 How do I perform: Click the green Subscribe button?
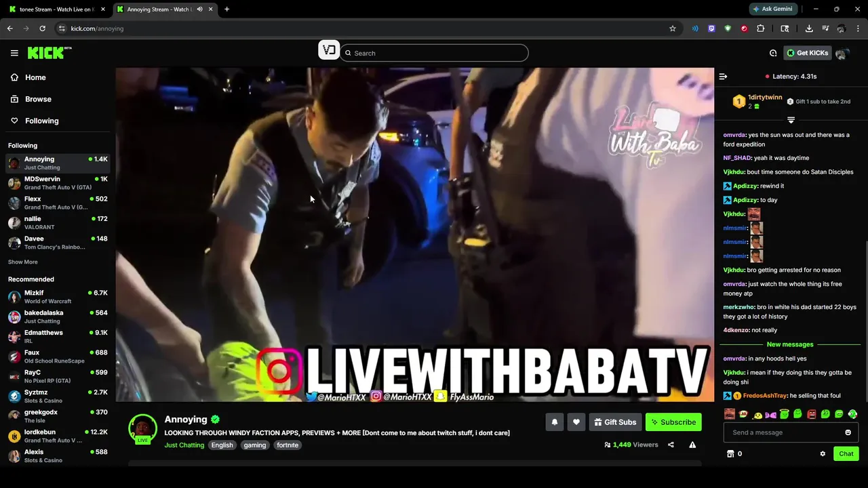(x=673, y=422)
